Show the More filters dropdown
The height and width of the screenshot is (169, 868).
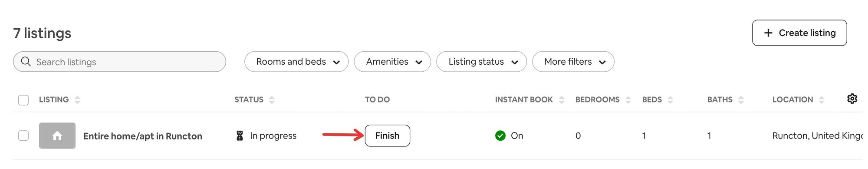[x=573, y=62]
